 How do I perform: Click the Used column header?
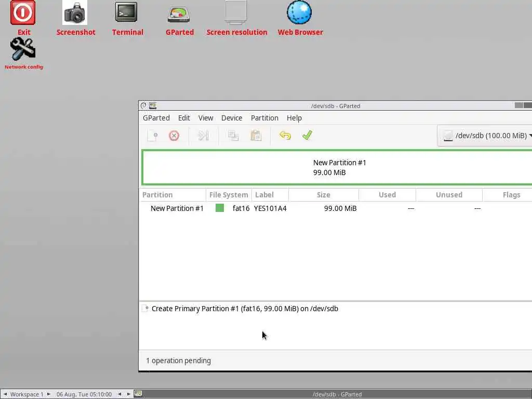[387, 195]
